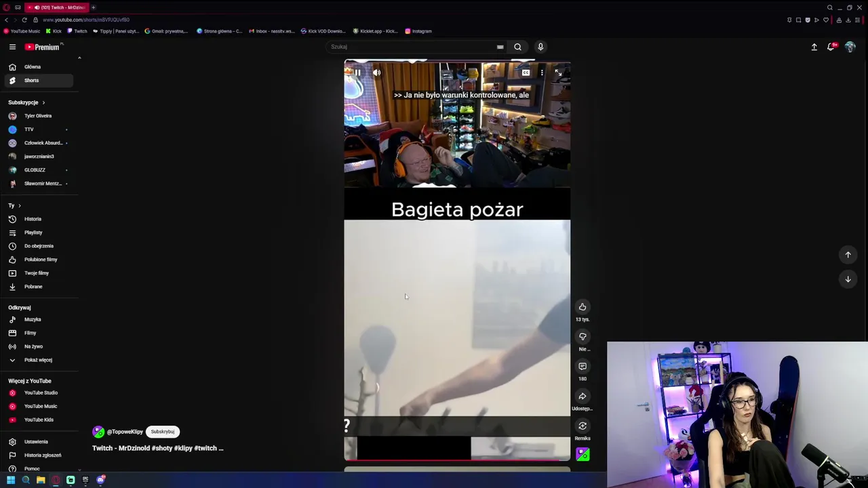868x488 pixels.
Task: Open Playlisty in the sidebar
Action: [39, 232]
